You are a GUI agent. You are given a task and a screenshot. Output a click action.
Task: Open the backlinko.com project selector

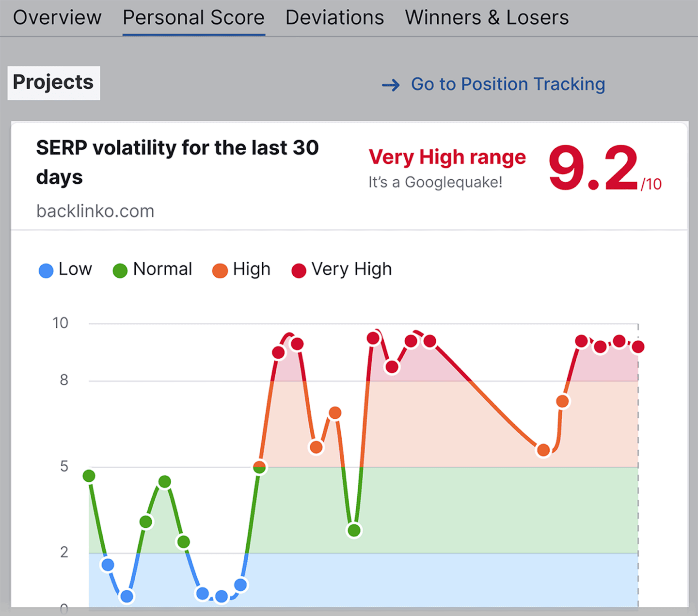click(x=95, y=210)
